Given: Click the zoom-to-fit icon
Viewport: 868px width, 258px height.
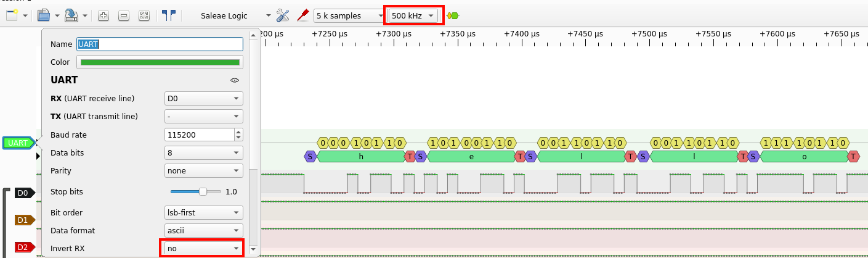Looking at the screenshot, I should [x=144, y=15].
